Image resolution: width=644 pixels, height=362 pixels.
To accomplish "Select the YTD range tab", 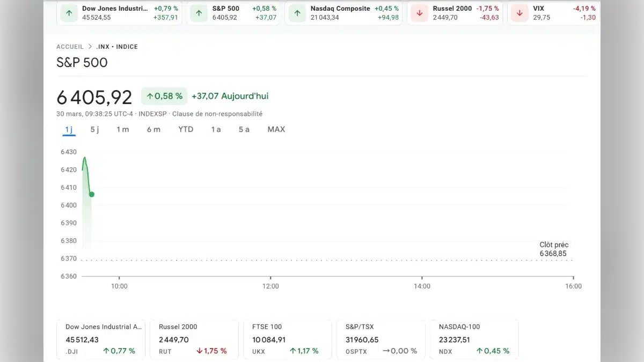I will tap(186, 129).
